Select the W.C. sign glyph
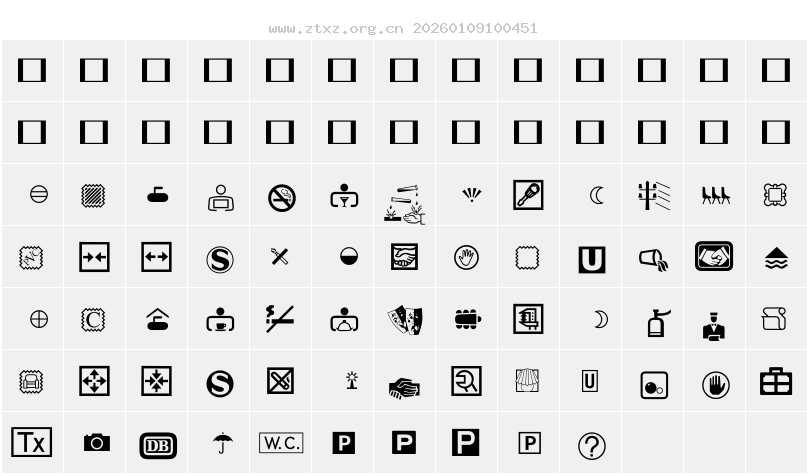 coord(281,443)
